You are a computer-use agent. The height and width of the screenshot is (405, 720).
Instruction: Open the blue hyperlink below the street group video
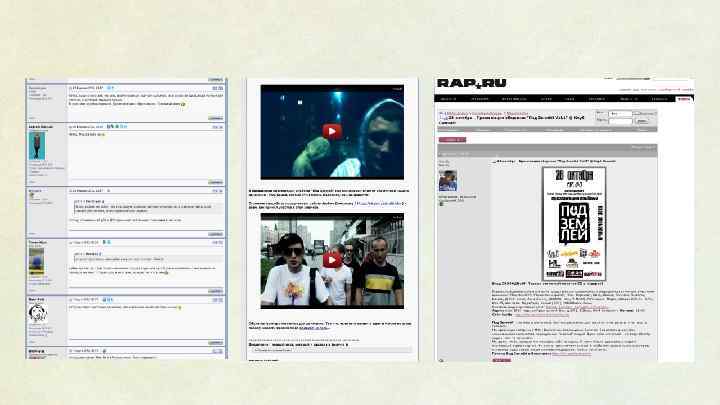(314, 328)
